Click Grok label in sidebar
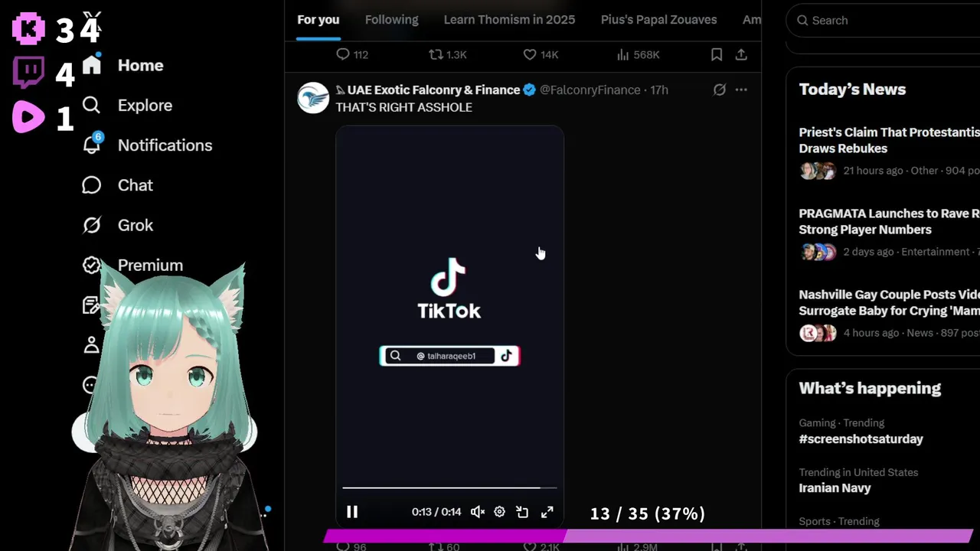Screen dimensions: 980x551 136,225
